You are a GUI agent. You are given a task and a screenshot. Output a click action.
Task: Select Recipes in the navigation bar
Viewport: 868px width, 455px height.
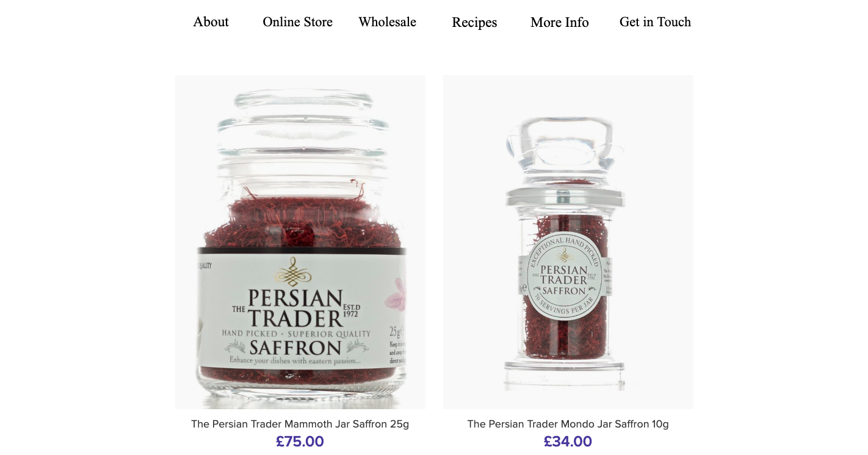(x=474, y=23)
